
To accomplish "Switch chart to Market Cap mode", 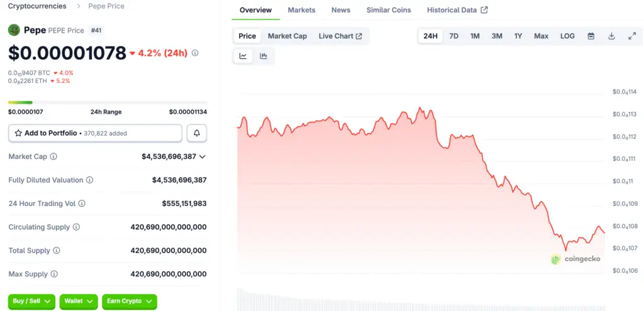I will [287, 36].
